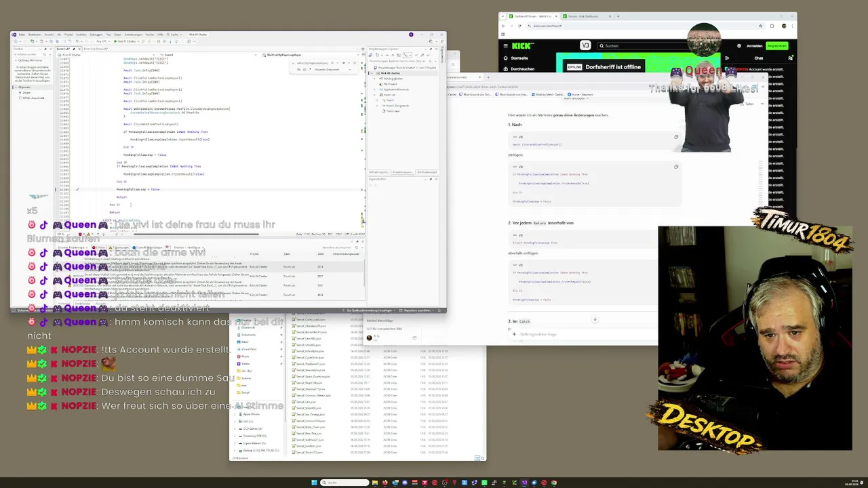This screenshot has height=488, width=868.
Task: Click Repository auswählen in the status bar
Action: tap(418, 310)
